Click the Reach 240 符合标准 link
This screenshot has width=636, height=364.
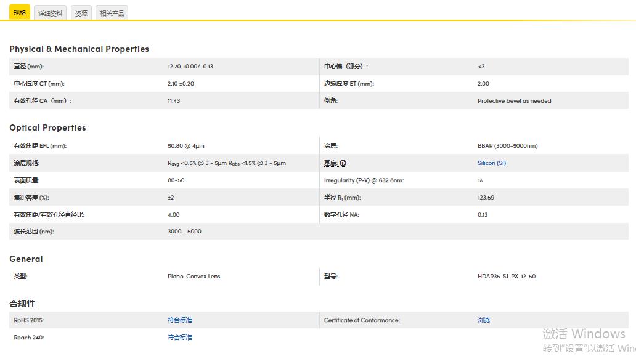click(180, 338)
